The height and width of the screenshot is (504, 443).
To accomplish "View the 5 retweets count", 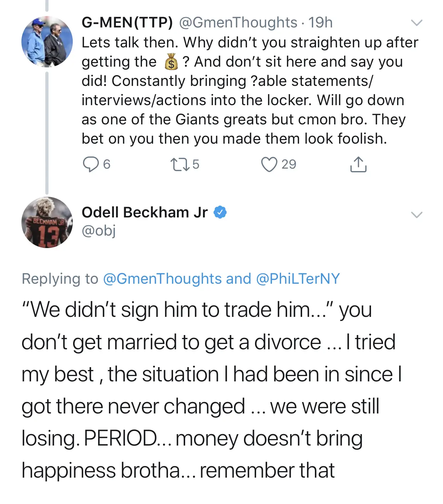I will click(196, 164).
